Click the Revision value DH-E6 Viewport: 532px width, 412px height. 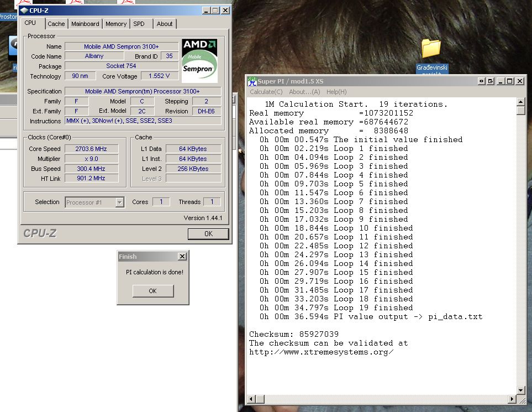(206, 111)
